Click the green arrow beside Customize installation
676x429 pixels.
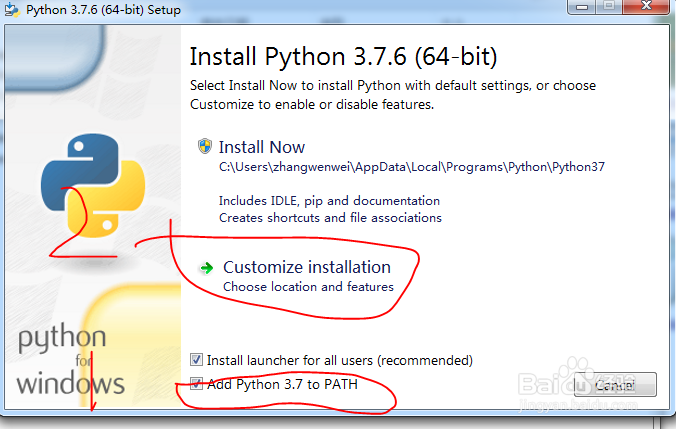pyautogui.click(x=207, y=268)
